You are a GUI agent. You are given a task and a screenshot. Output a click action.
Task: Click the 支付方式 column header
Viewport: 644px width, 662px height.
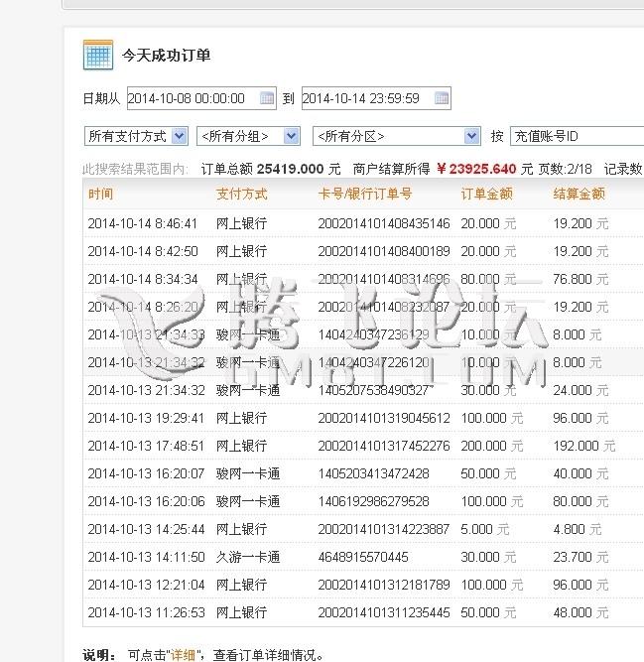click(x=241, y=195)
